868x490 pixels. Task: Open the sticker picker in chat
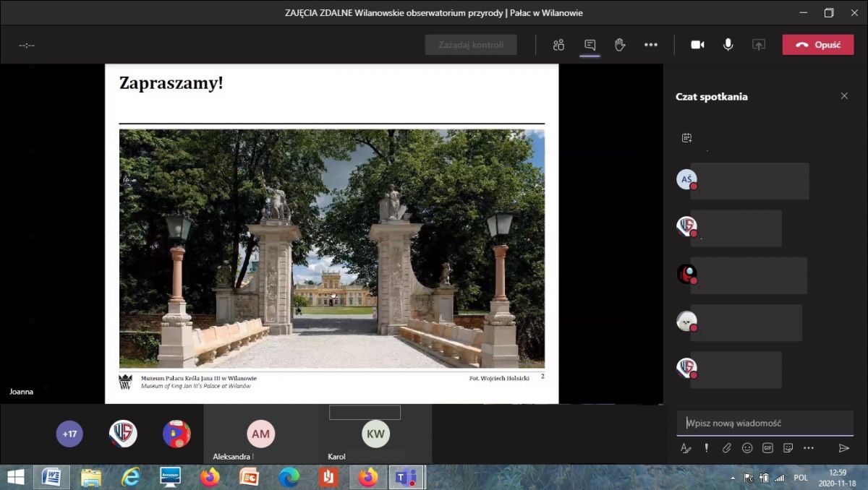(x=788, y=448)
